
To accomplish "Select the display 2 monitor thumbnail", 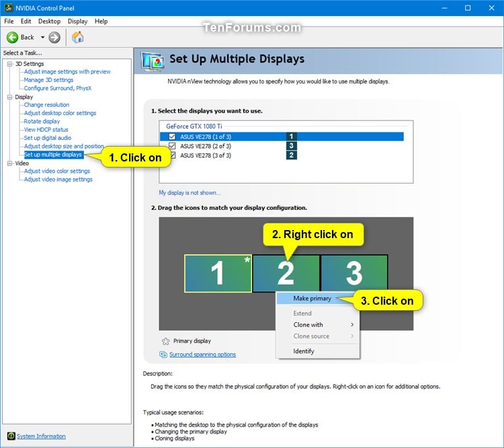I will coord(286,274).
